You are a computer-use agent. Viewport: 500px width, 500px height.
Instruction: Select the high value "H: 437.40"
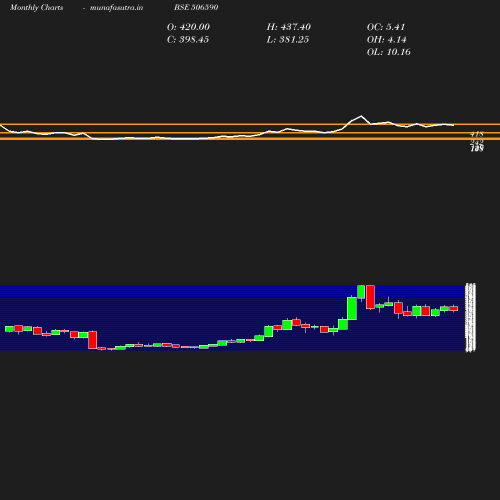click(x=289, y=27)
